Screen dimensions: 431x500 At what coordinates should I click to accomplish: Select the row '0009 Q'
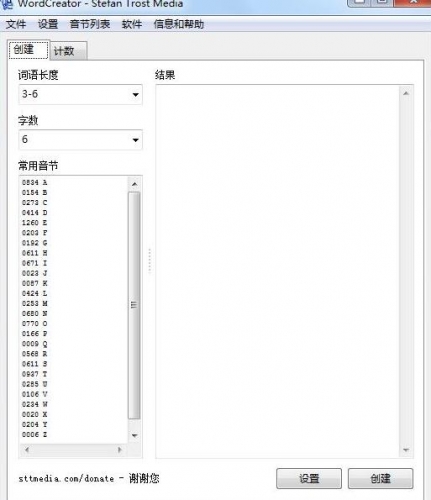click(x=34, y=344)
